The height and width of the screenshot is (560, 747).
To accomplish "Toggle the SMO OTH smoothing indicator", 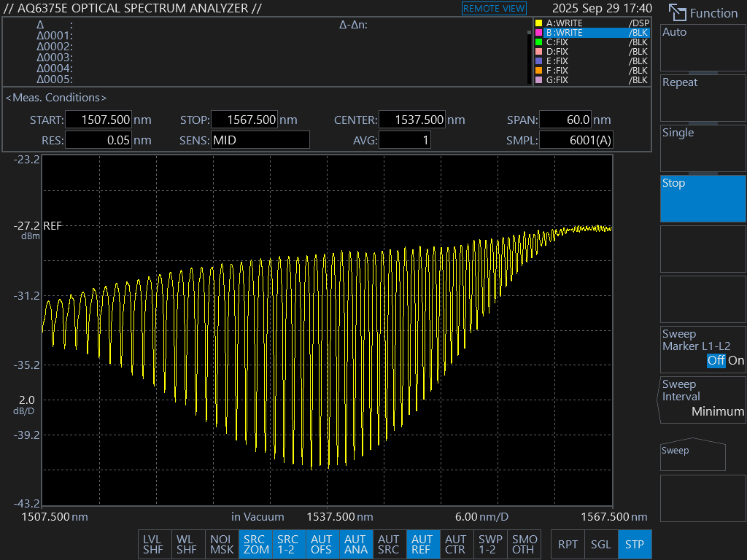I will click(524, 544).
